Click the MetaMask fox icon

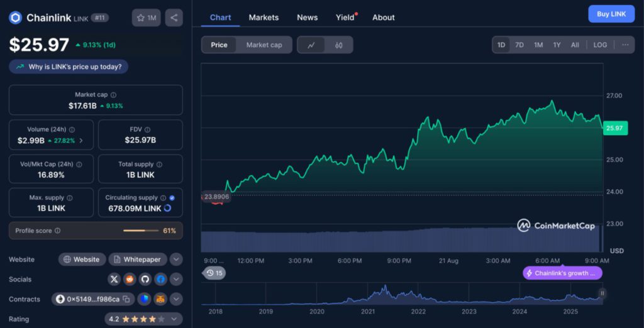160,299
